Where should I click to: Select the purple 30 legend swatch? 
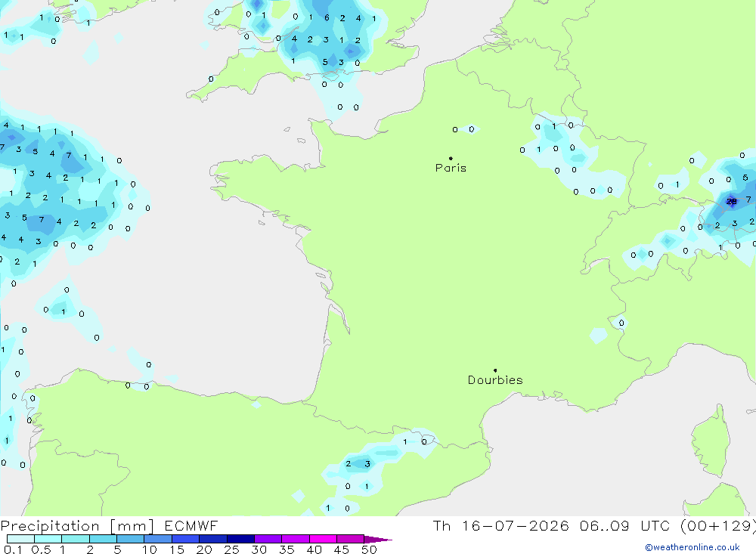click(268, 539)
